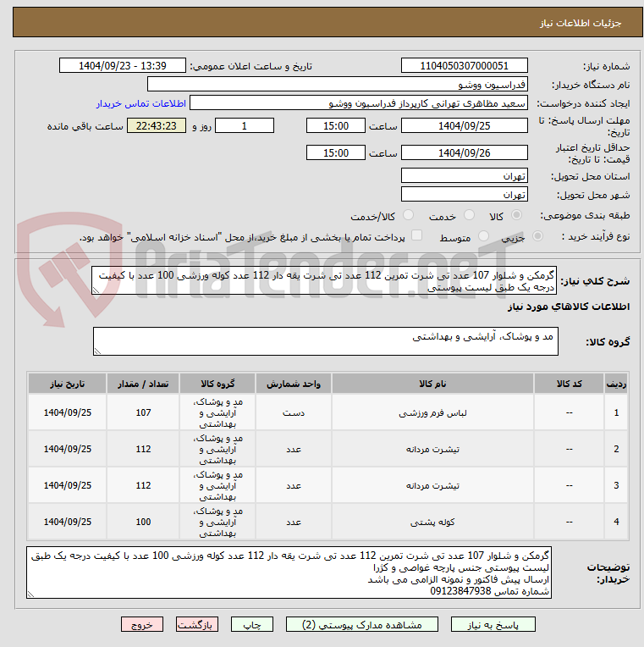
Task: Click the price validity date 1404/09/26 field
Action: 465,152
